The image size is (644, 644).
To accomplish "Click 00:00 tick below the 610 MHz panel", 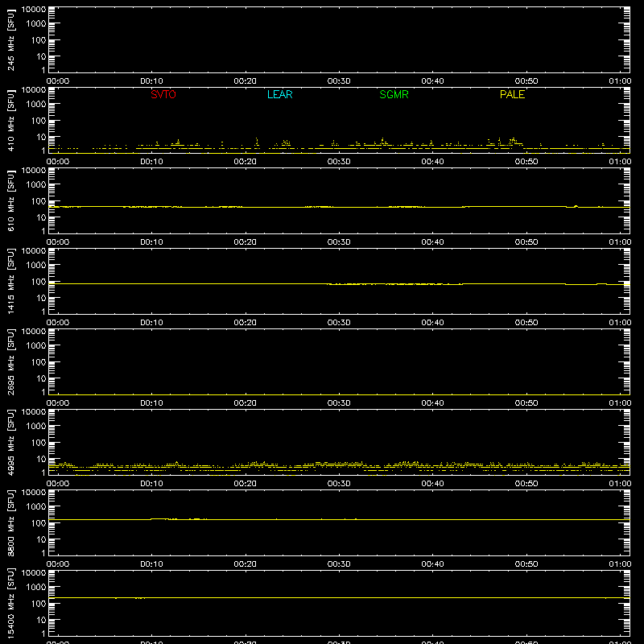I will pos(58,242).
